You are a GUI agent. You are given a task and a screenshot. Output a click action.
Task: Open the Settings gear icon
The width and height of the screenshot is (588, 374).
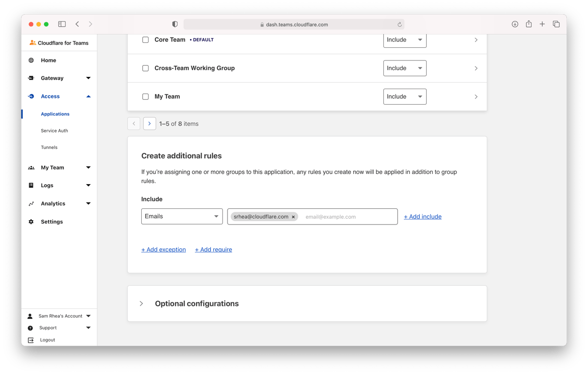(31, 222)
